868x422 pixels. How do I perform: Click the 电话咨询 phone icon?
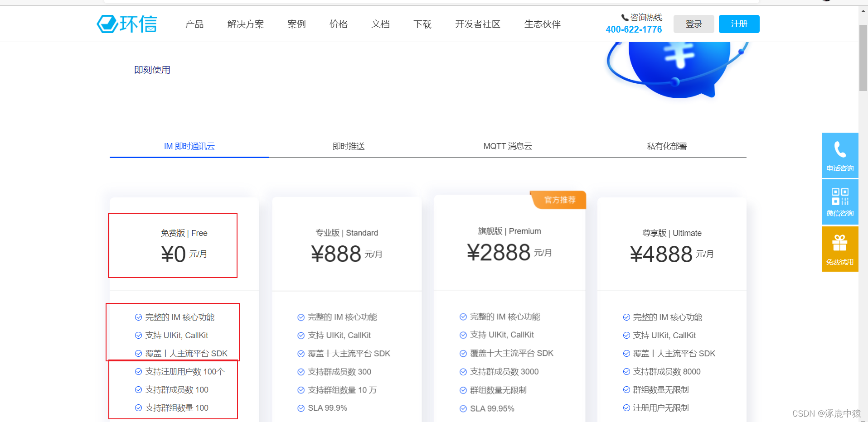pos(840,149)
